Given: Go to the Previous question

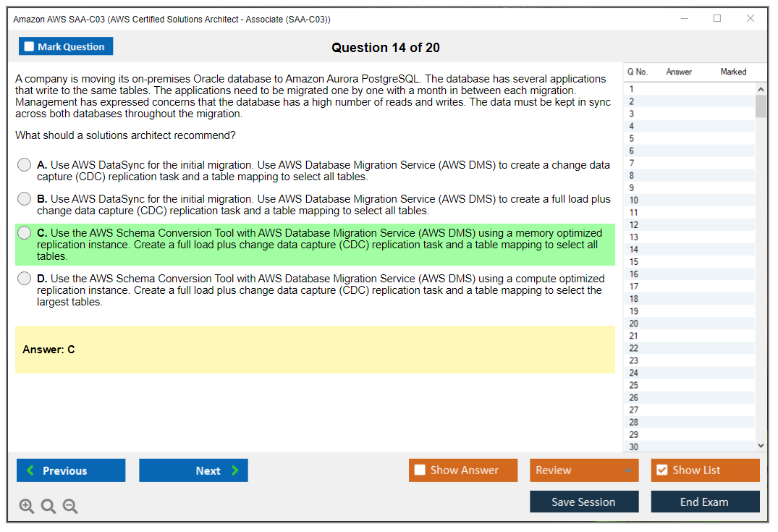Looking at the screenshot, I should coord(71,470).
